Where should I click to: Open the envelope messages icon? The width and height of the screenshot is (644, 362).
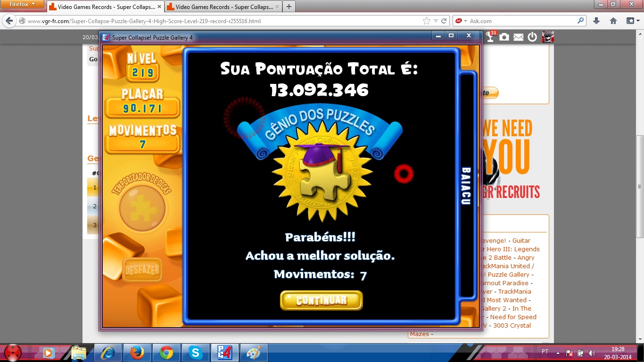tap(519, 37)
